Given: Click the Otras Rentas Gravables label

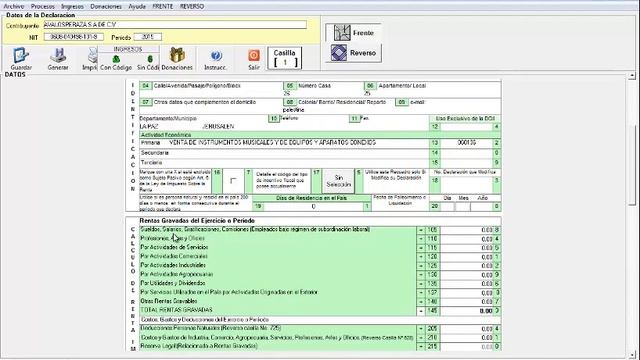Looking at the screenshot, I should [x=169, y=301].
